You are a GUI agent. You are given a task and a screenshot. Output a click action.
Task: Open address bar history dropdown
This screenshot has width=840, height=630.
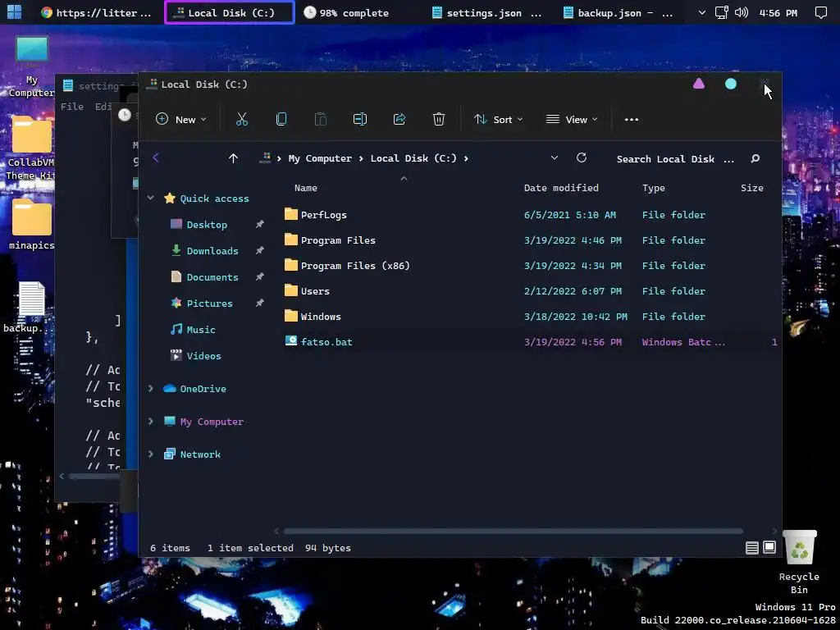tap(555, 157)
